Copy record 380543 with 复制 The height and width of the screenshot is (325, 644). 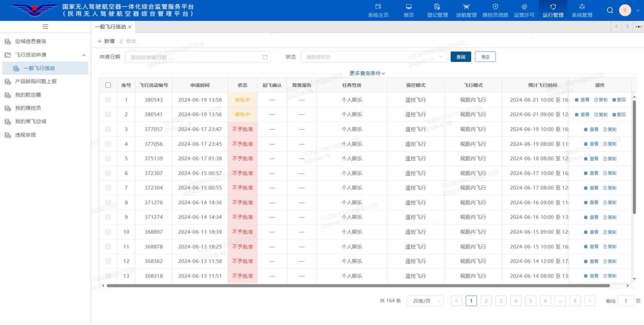click(601, 100)
